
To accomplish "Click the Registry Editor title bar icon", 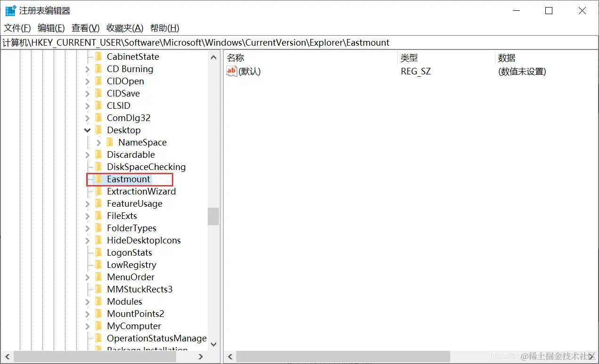I will [10, 10].
